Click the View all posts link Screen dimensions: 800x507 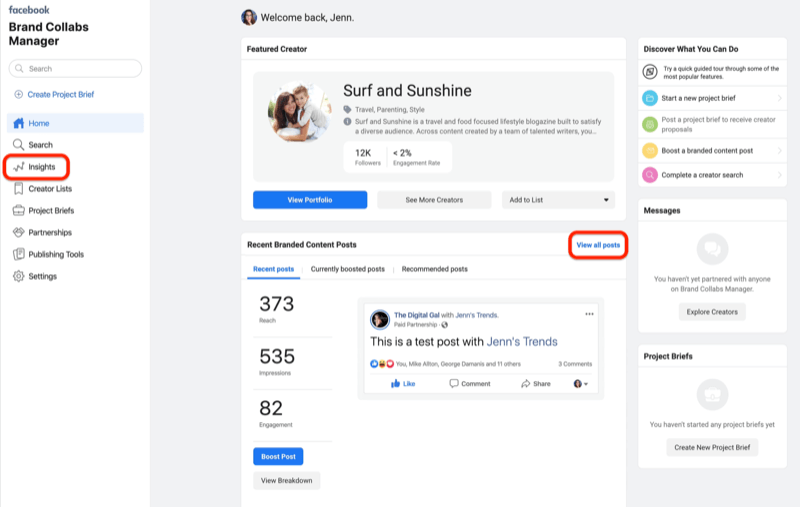coord(598,245)
